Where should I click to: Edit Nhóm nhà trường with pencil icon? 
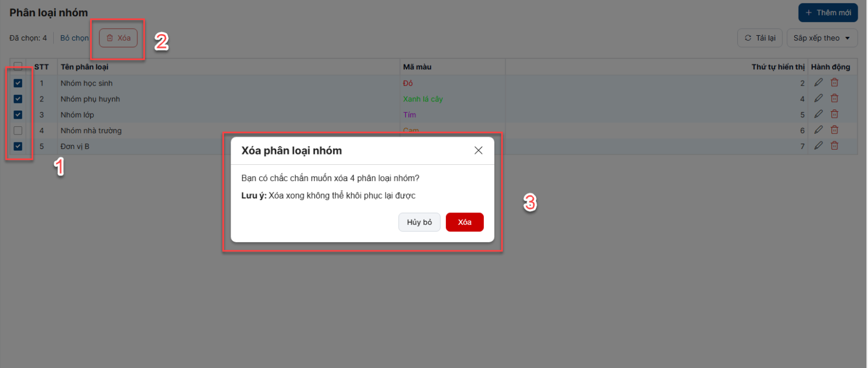tap(818, 130)
